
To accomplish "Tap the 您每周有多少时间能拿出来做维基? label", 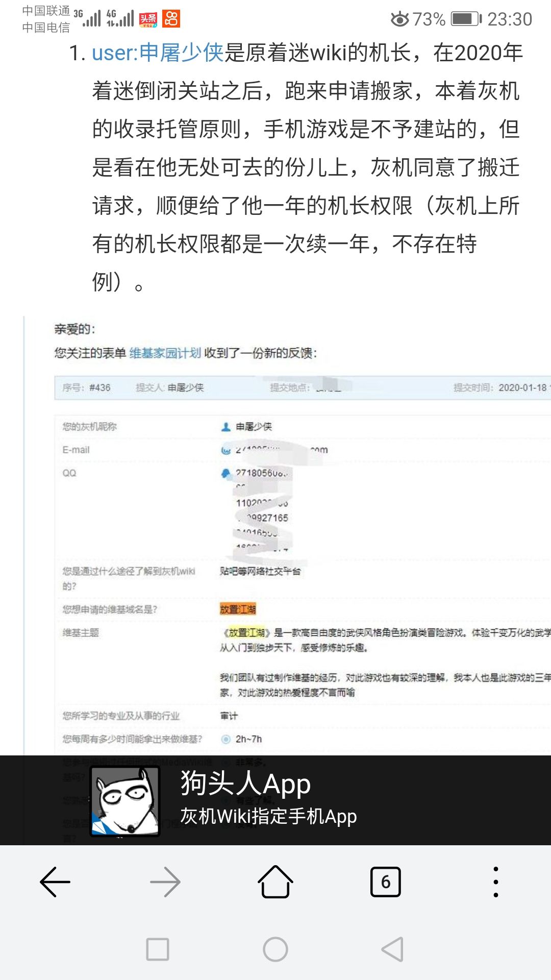I will pos(132,739).
